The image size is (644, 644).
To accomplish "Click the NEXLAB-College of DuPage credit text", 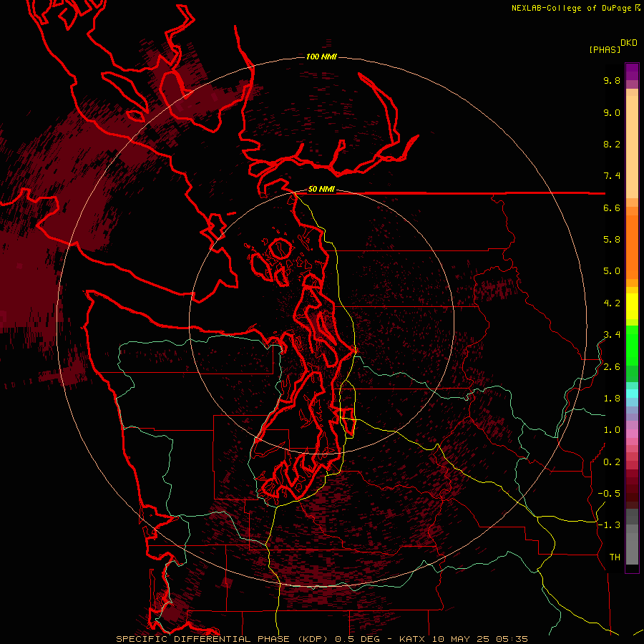I will [x=571, y=8].
